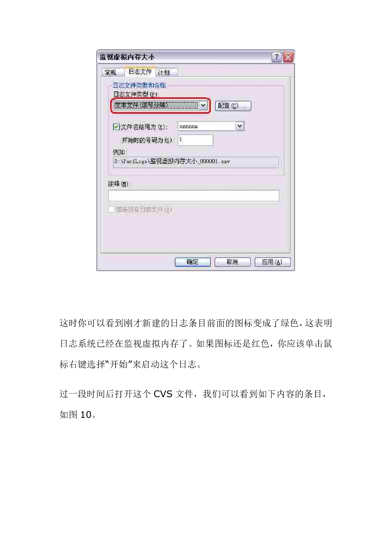Click the 日志文件类型和名称 group label
The image size is (392, 555).
(139, 85)
